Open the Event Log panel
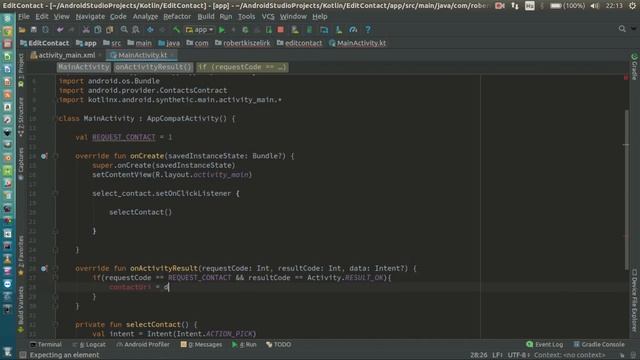This screenshot has width=640, height=360. 544,344
